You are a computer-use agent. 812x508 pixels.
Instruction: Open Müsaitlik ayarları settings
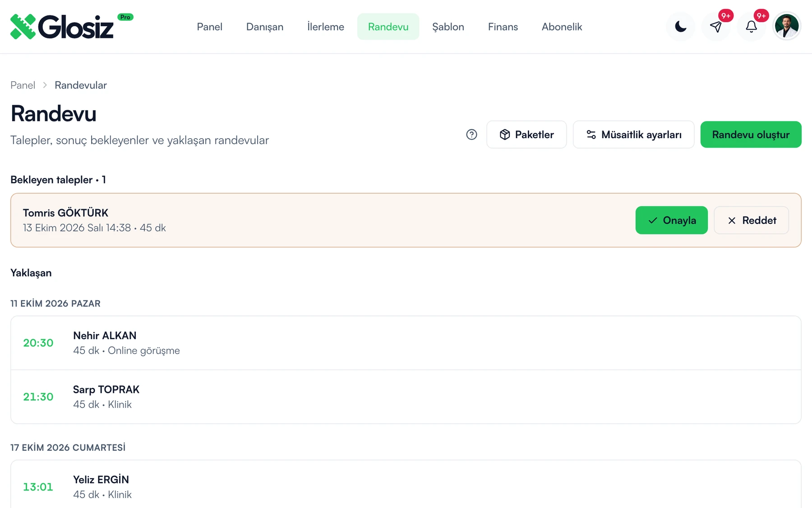pos(633,135)
